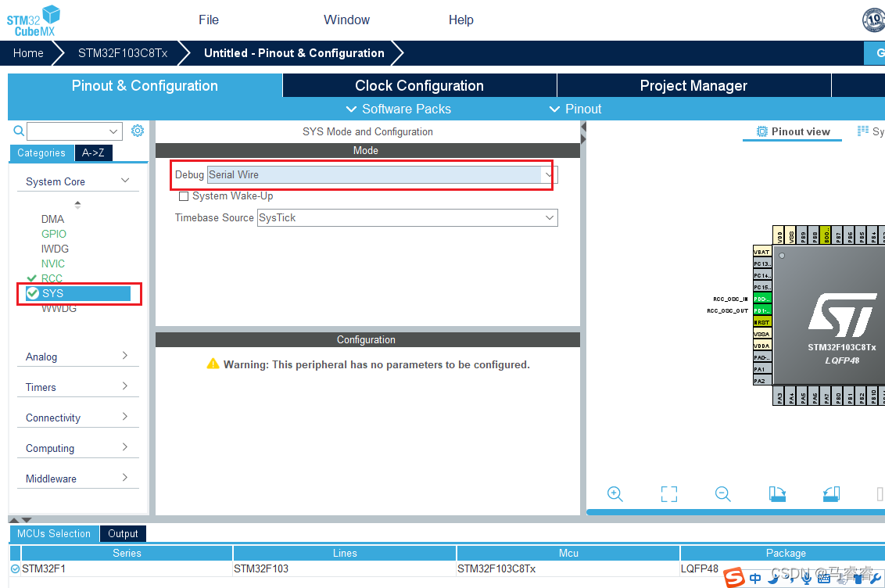
Task: Expand the Analog category
Action: pos(78,357)
